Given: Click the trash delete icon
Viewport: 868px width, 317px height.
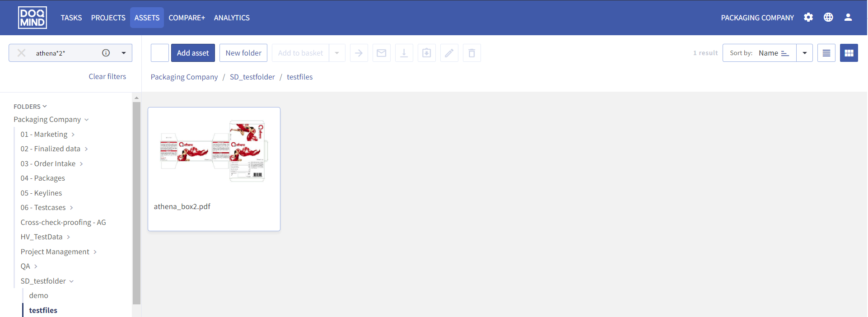Looking at the screenshot, I should coord(471,53).
